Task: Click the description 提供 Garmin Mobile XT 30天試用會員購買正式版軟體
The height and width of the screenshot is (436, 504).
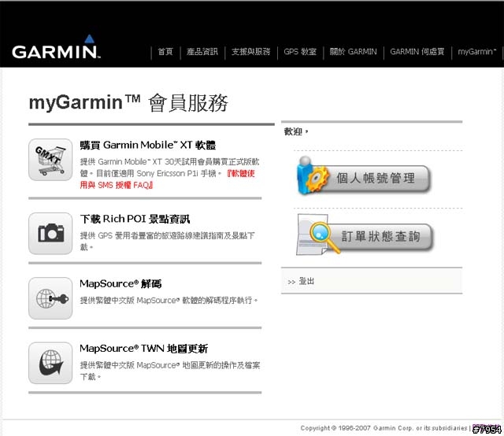Action: click(169, 168)
